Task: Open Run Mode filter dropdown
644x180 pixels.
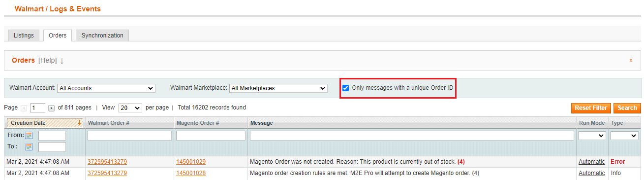Action: pyautogui.click(x=592, y=136)
